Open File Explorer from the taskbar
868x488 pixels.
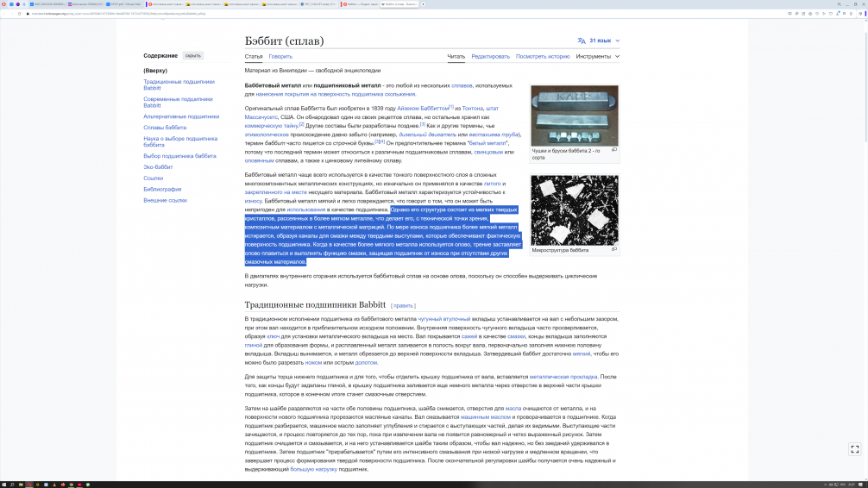tap(21, 485)
